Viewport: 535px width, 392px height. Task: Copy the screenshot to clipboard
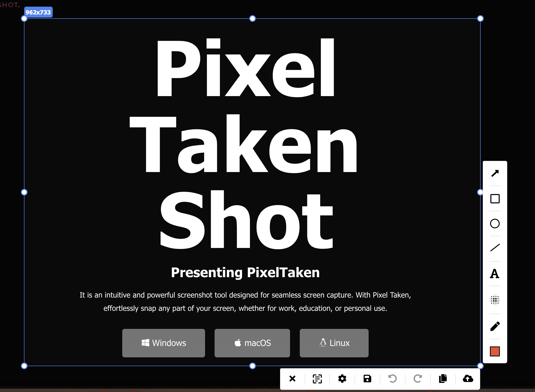[443, 378]
